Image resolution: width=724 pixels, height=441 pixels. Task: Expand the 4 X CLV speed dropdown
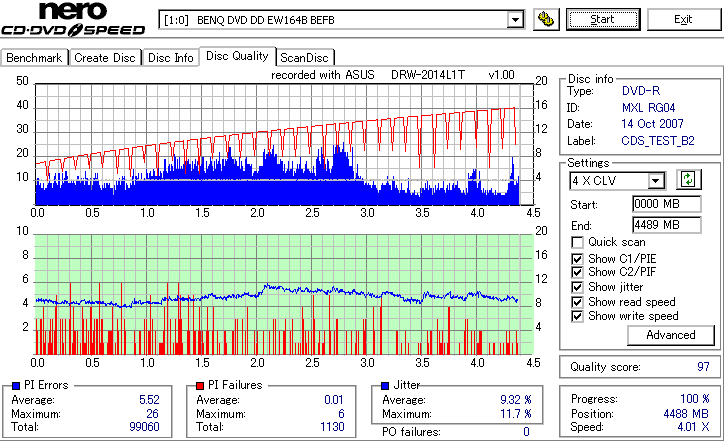click(655, 181)
